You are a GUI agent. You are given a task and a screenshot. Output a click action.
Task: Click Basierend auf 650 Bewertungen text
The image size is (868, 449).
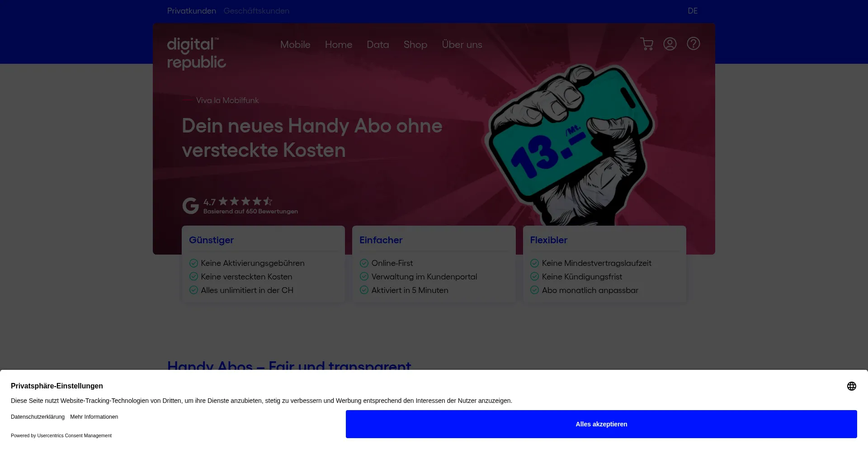[250, 212]
